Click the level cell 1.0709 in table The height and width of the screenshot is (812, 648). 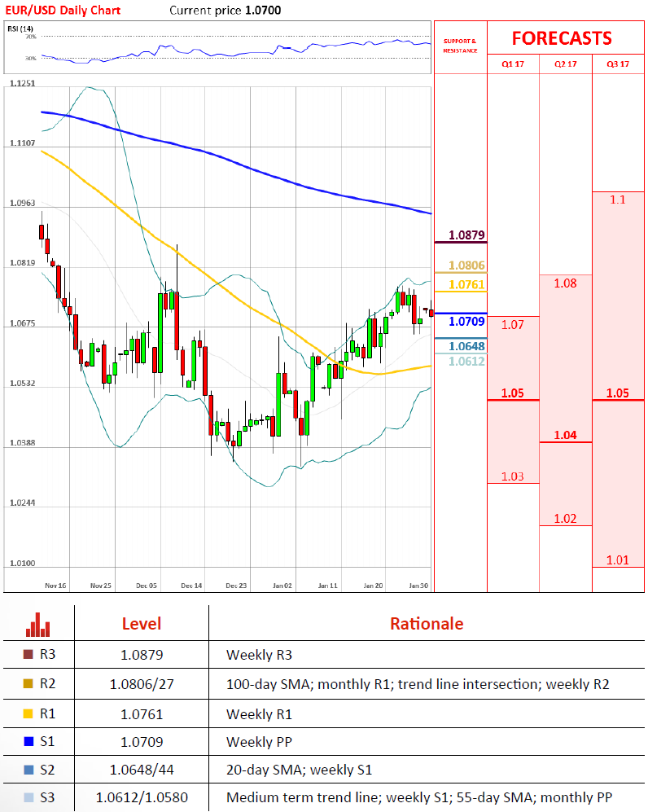click(142, 742)
